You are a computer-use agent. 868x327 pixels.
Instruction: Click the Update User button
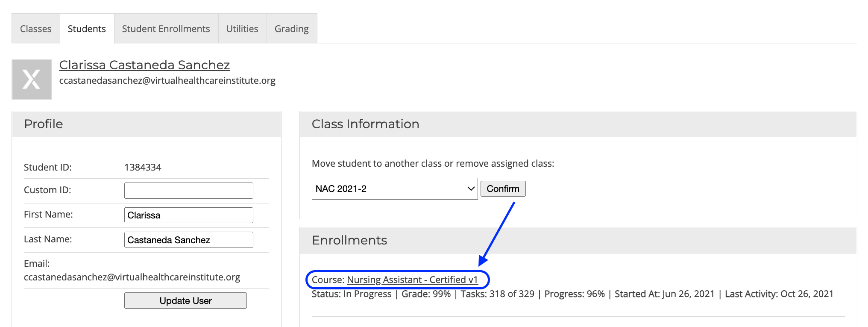(x=185, y=300)
